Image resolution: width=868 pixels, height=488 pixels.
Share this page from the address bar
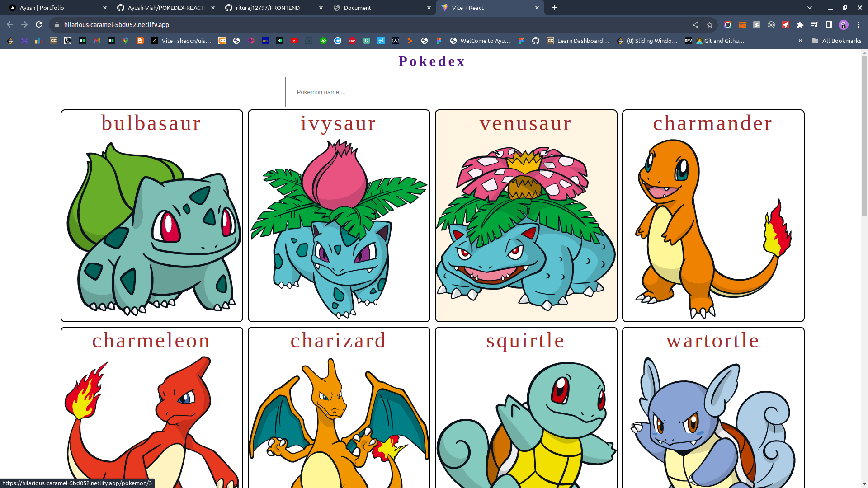(695, 25)
